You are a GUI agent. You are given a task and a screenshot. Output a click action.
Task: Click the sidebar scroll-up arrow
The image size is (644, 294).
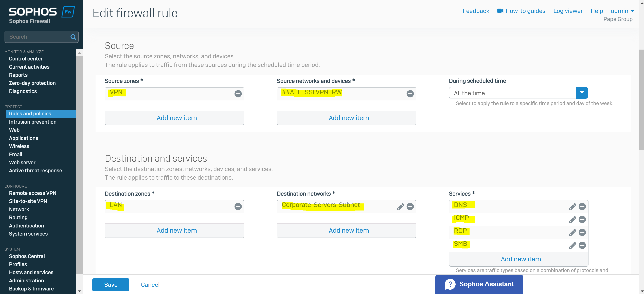(x=80, y=53)
